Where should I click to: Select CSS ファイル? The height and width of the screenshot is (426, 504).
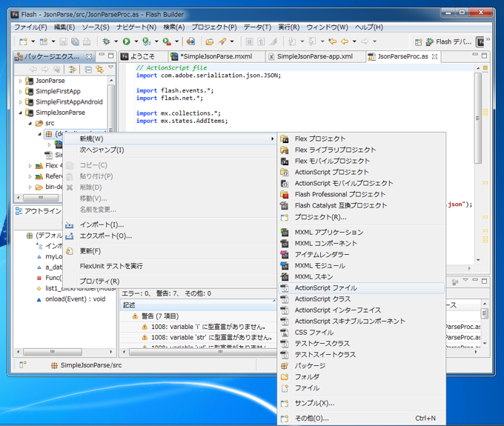[361, 332]
